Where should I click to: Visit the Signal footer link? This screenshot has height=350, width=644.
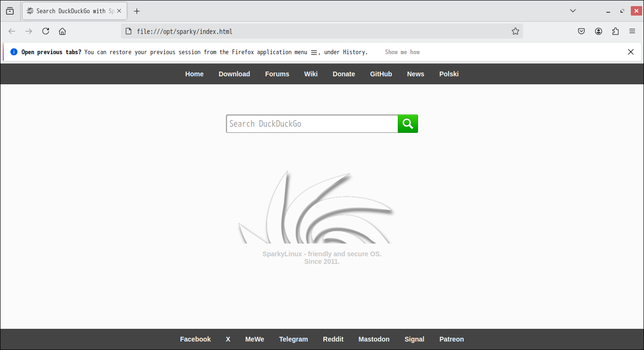click(x=414, y=339)
